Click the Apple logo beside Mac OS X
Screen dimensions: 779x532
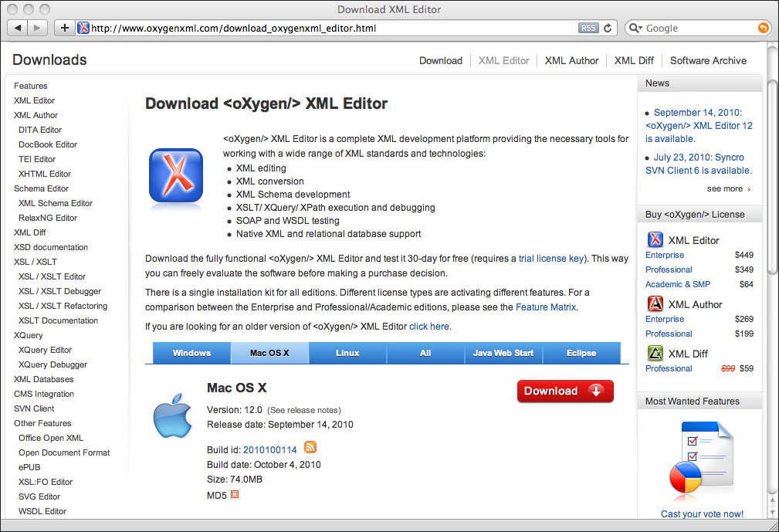point(172,415)
